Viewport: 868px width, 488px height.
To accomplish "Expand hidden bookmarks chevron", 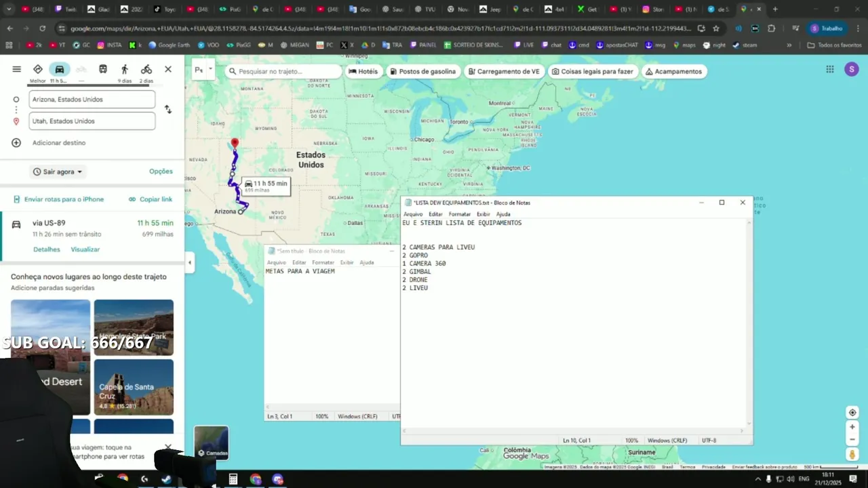I will click(x=789, y=45).
